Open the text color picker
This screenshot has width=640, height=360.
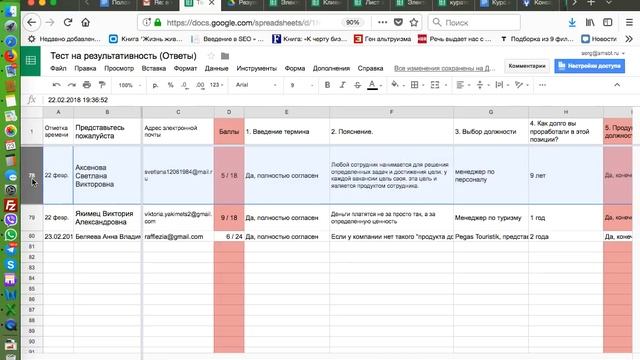pos(372,85)
